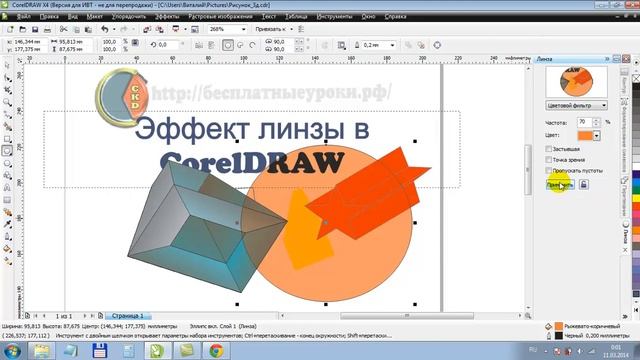
Task: Select the Interactive fill tool
Action: click(x=7, y=261)
